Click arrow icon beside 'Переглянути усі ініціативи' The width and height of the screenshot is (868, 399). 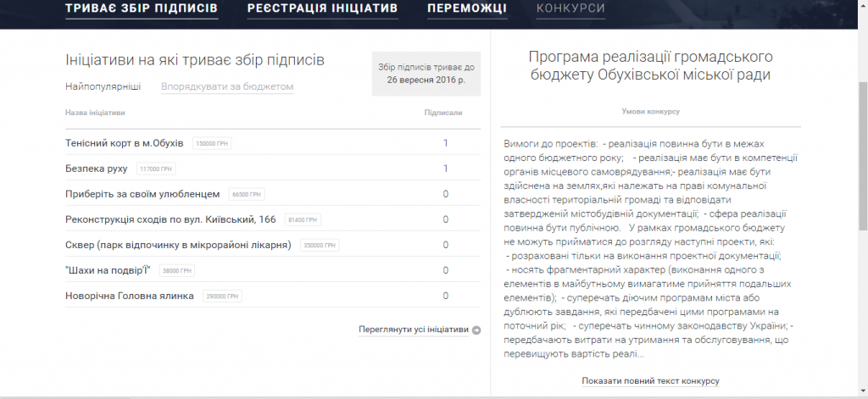[476, 330]
